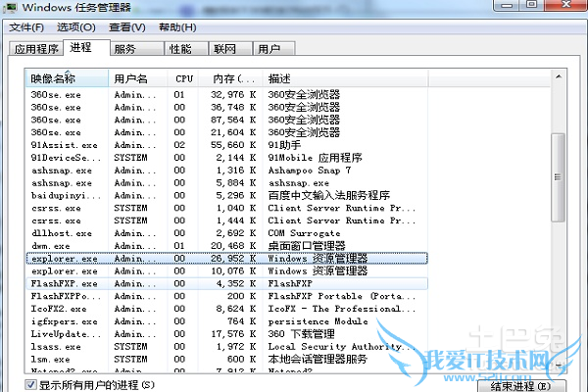Select the lsm.exe process
The width and height of the screenshot is (588, 392).
coord(227,360)
